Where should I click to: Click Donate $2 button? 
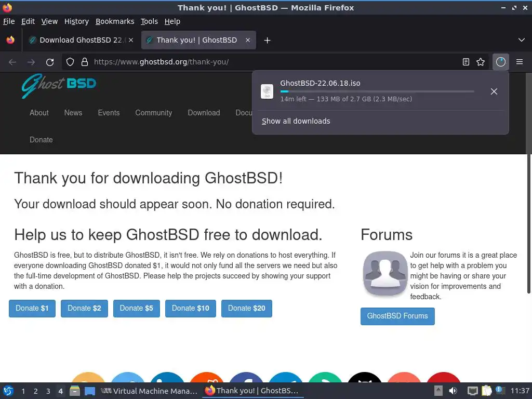tap(84, 309)
